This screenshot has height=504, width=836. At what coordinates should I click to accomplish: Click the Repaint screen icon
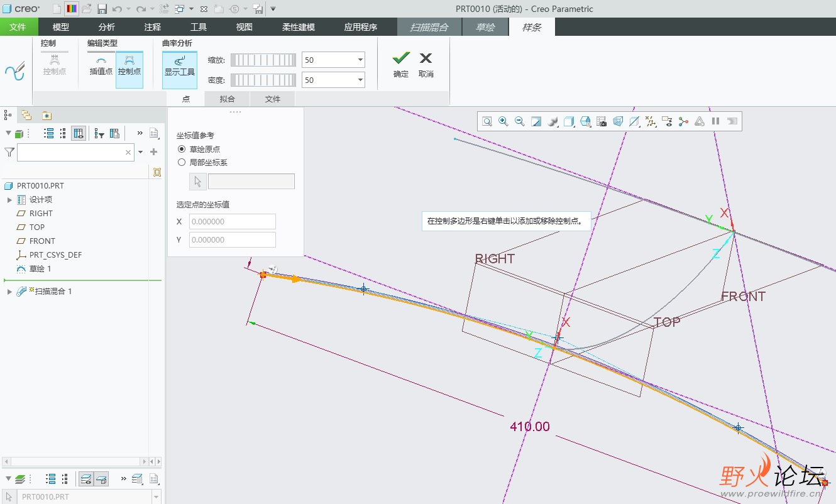click(x=536, y=121)
